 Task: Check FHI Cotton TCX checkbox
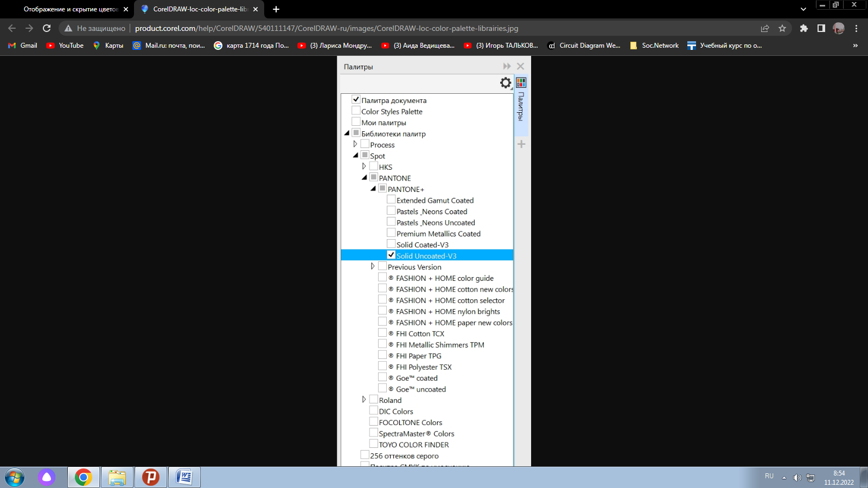(382, 333)
